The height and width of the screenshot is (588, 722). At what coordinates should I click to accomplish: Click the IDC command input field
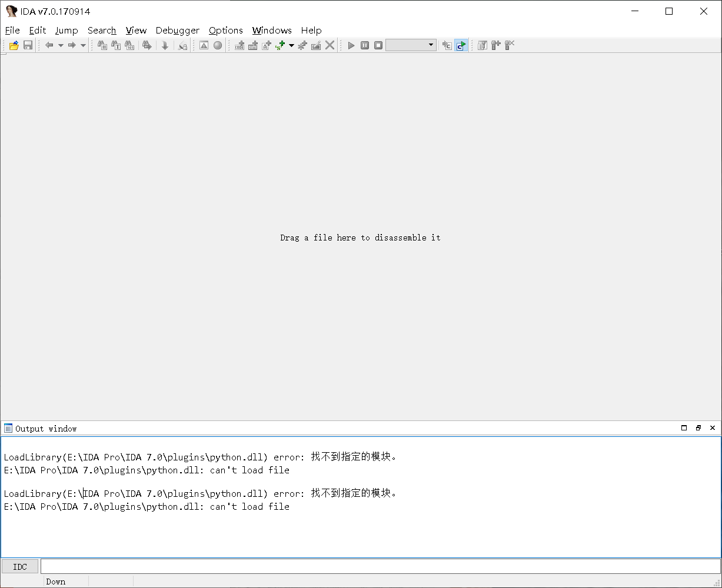tap(380, 566)
